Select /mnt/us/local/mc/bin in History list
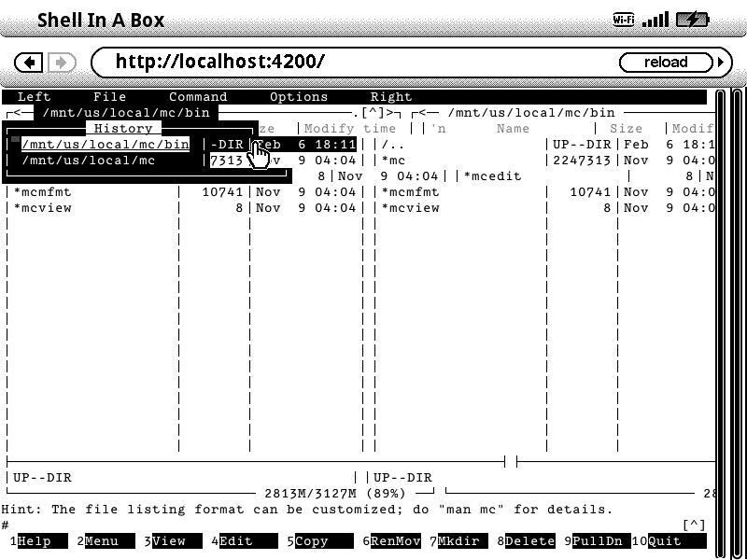The image size is (747, 560). pos(106,145)
